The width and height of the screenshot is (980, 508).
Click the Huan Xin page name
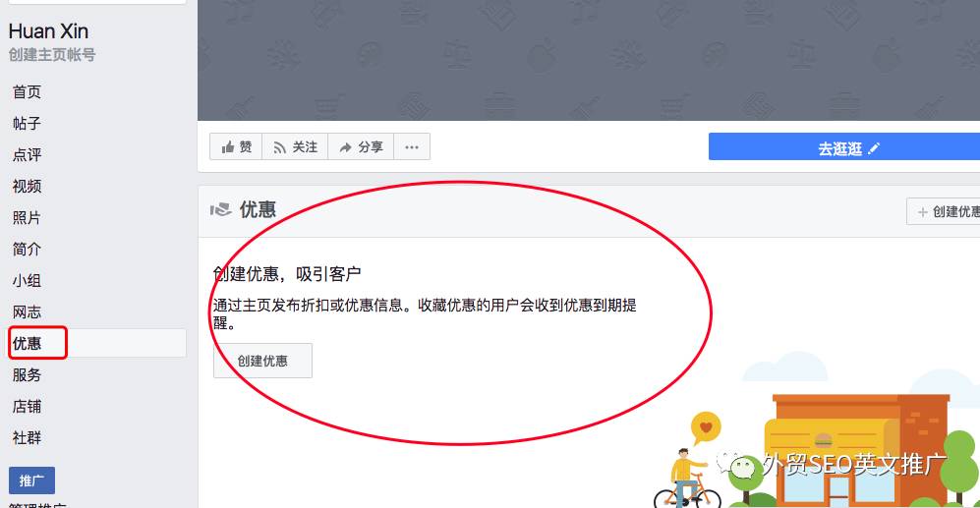[48, 30]
